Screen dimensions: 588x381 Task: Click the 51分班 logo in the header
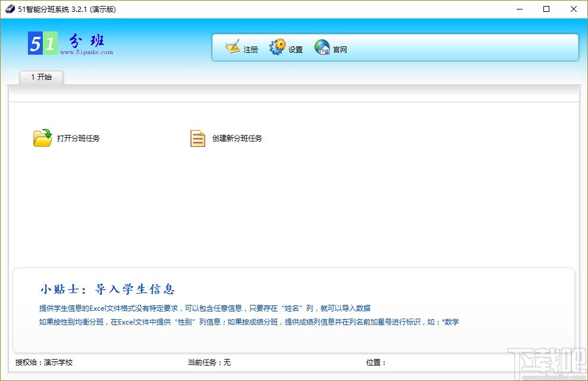click(x=67, y=42)
